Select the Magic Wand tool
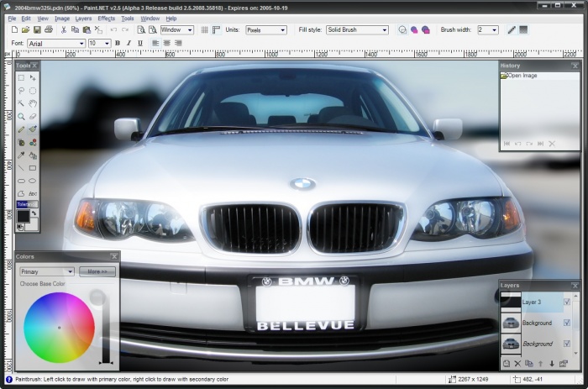Viewport: 588px width, 389px height. (21, 103)
